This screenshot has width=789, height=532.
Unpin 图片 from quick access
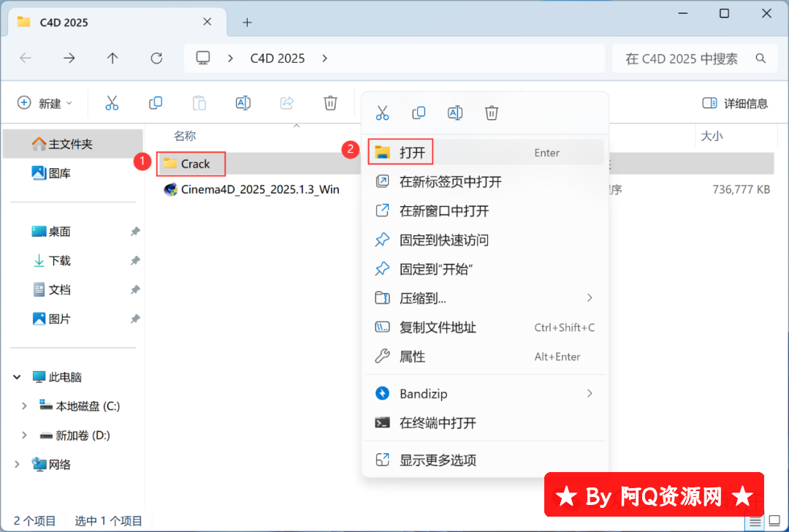pyautogui.click(x=135, y=319)
